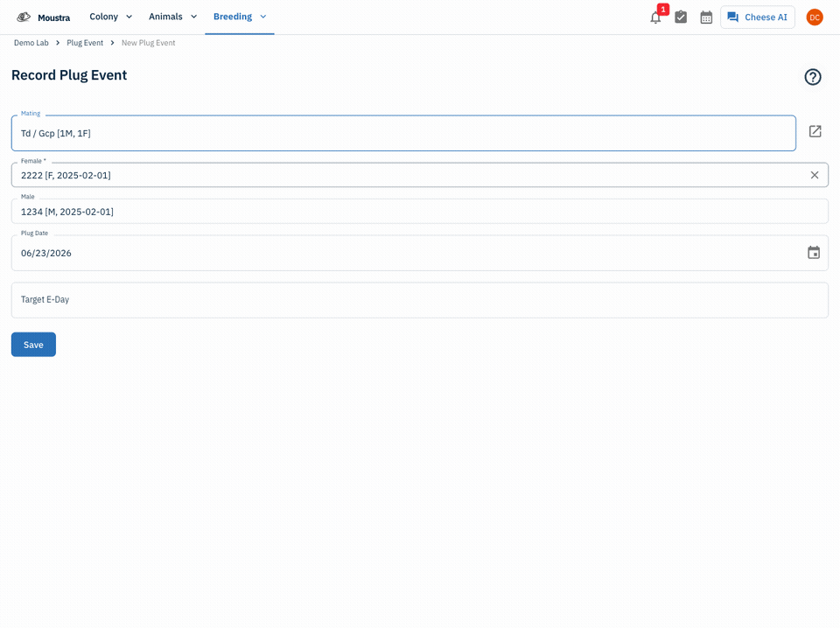
Task: Open the notifications bell
Action: pyautogui.click(x=655, y=17)
